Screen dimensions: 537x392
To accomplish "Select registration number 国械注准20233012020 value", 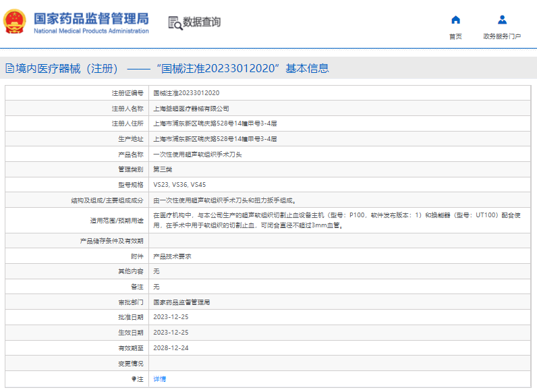I will click(186, 93).
